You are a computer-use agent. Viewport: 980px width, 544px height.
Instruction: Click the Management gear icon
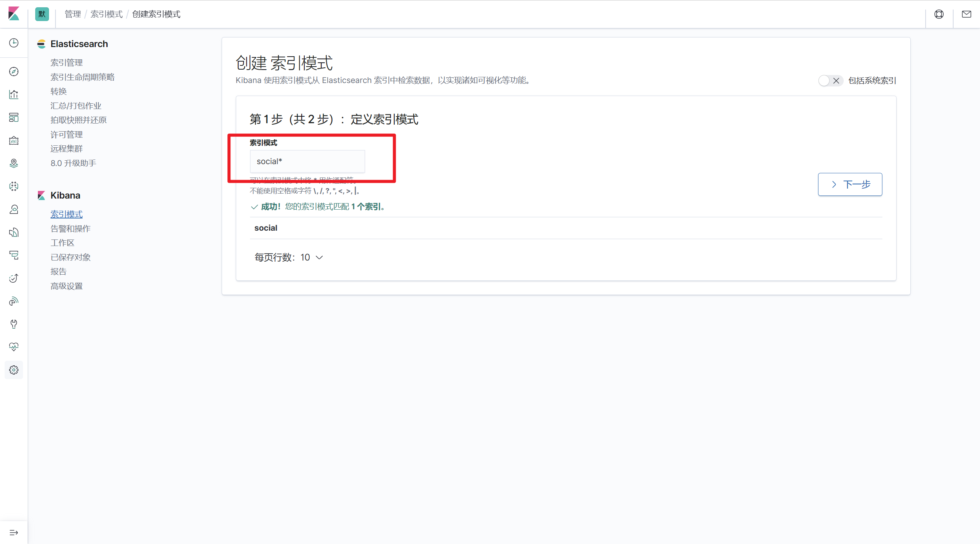click(x=14, y=370)
